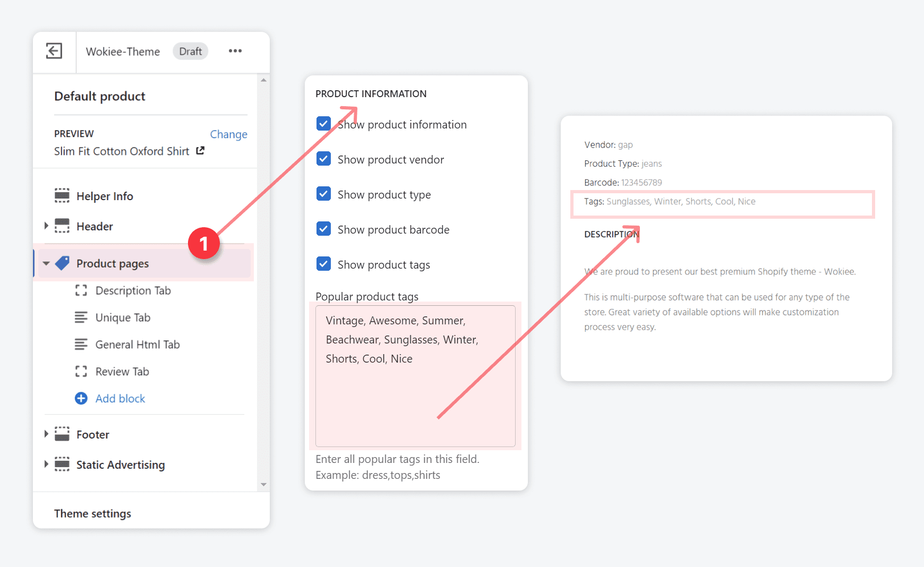Open preview product external link icon
This screenshot has height=567, width=924.
(x=200, y=151)
